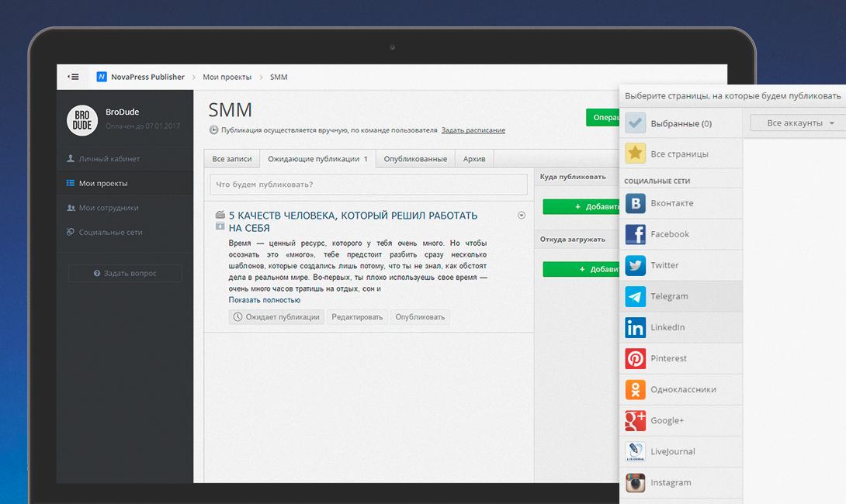Viewport: 846px width, 504px height.
Task: Click Оплачен до 07.01.2017 text
Action: point(143,126)
